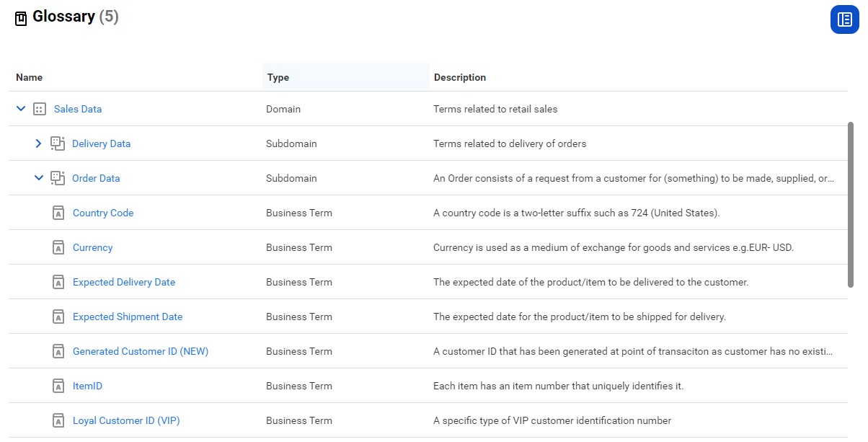Viewport: 868px width, 442px height.
Task: Click the Glossary book icon in header
Action: click(21, 18)
